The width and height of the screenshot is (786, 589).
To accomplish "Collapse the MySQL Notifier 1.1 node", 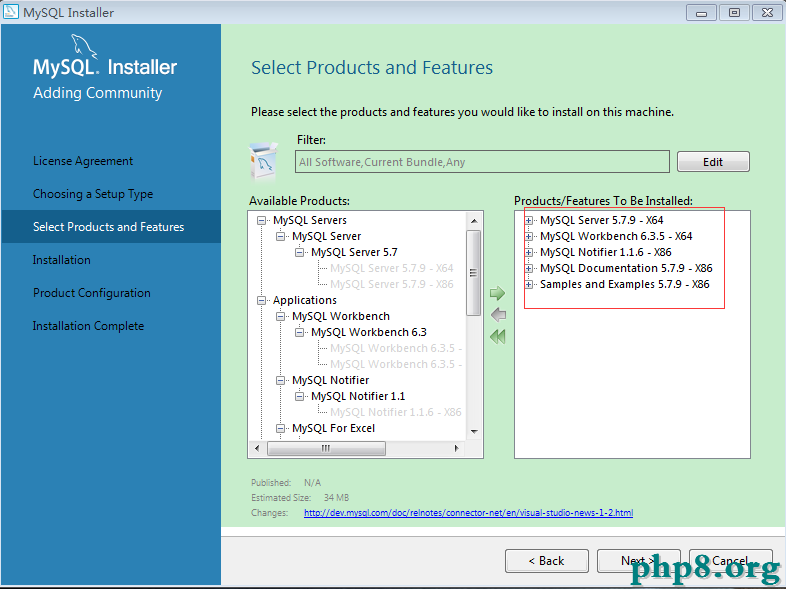I will click(x=299, y=397).
